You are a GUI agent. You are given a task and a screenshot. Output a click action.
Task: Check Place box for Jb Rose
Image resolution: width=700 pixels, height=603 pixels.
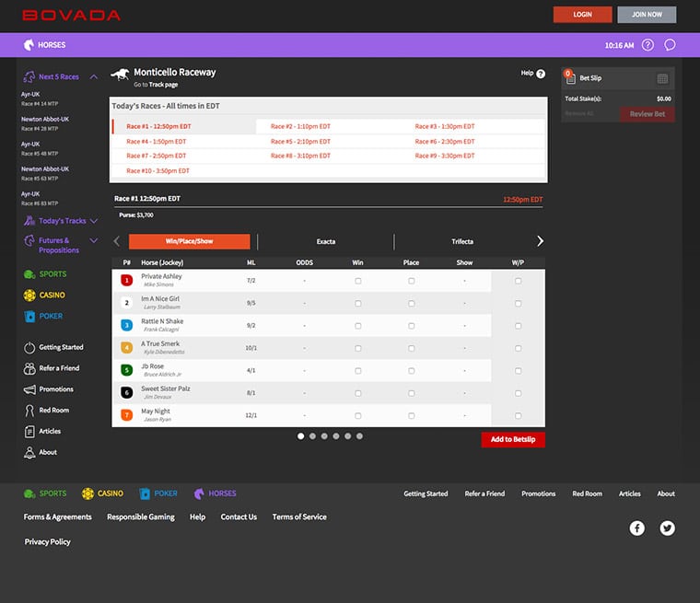tap(411, 371)
